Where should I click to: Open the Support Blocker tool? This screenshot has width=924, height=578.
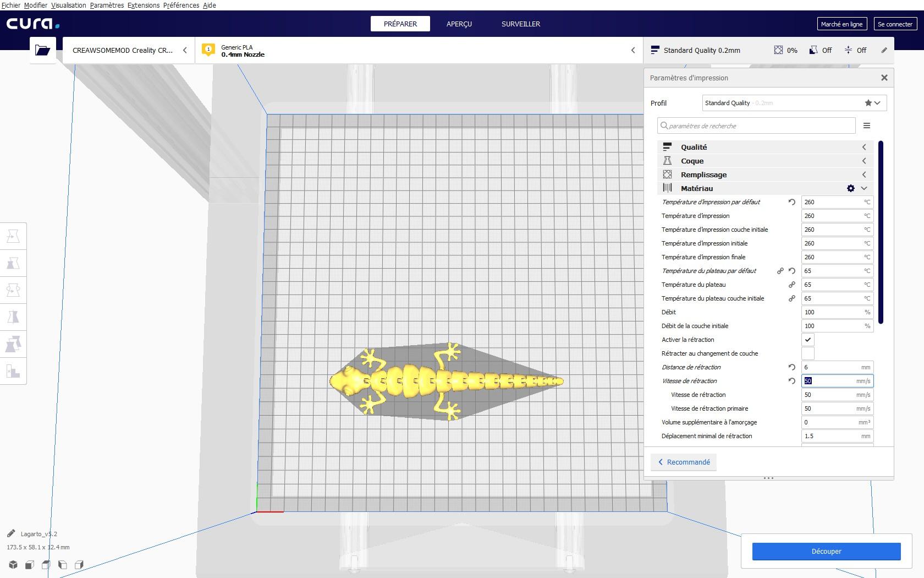13,371
